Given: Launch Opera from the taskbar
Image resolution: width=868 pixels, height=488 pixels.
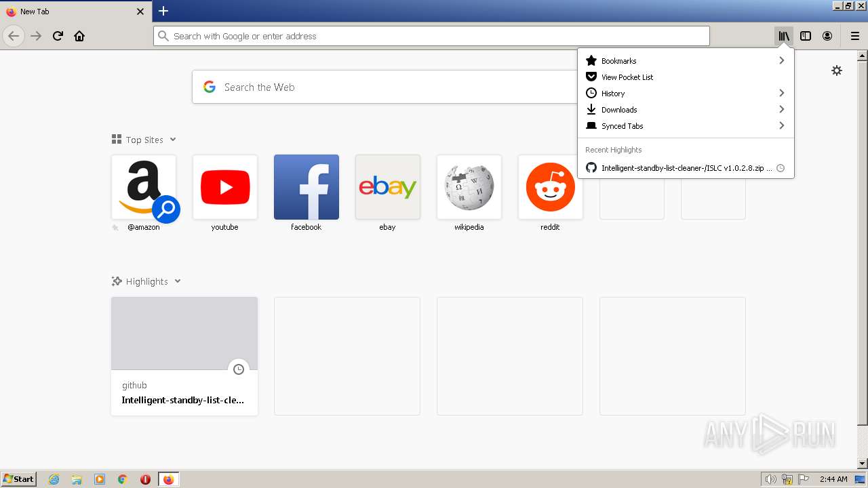Looking at the screenshot, I should 145,479.
